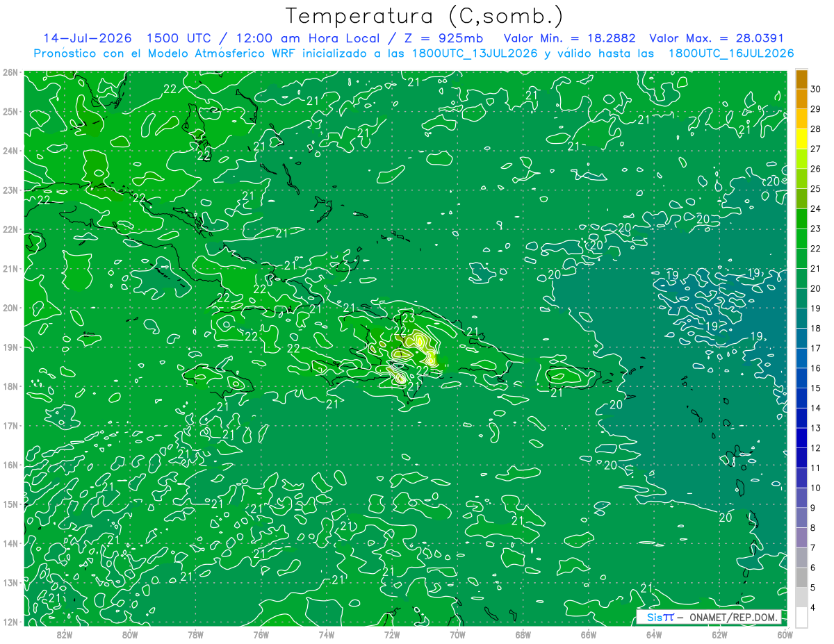
Task: Click the init time '1800UTC_13JUL2026'
Action: point(475,53)
